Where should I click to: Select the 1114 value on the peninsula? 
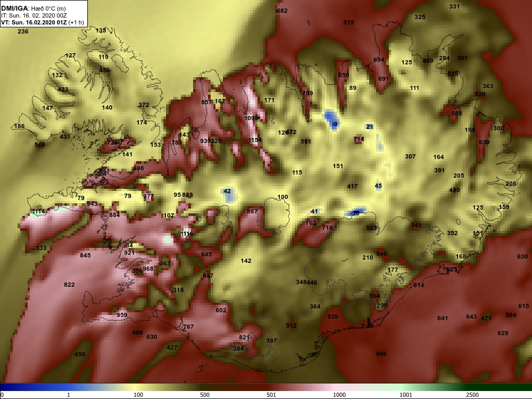38,212
